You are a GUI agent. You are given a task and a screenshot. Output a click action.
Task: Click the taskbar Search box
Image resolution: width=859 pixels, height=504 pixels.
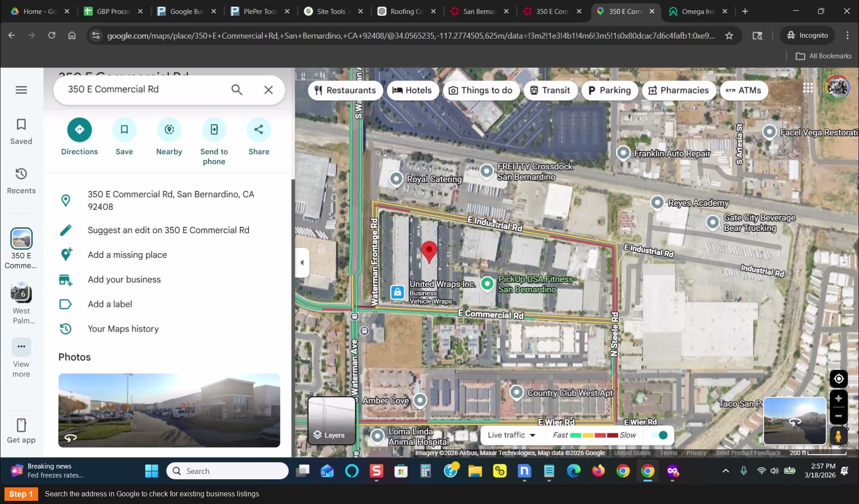(x=227, y=471)
